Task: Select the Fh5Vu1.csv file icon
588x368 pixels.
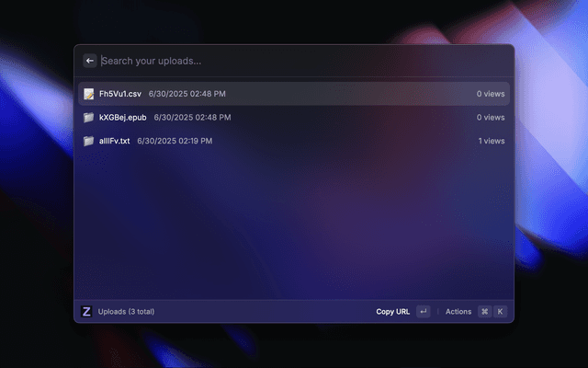Action: [89, 94]
